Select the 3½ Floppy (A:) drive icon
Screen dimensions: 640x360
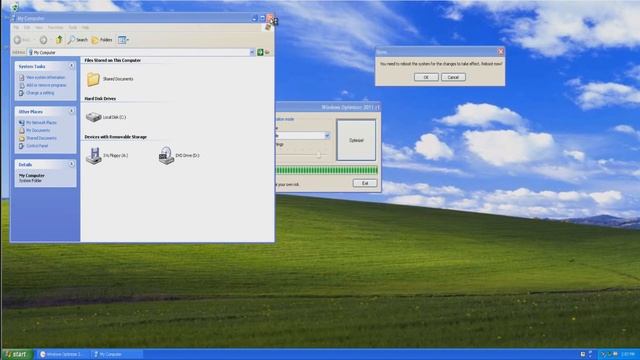93,156
